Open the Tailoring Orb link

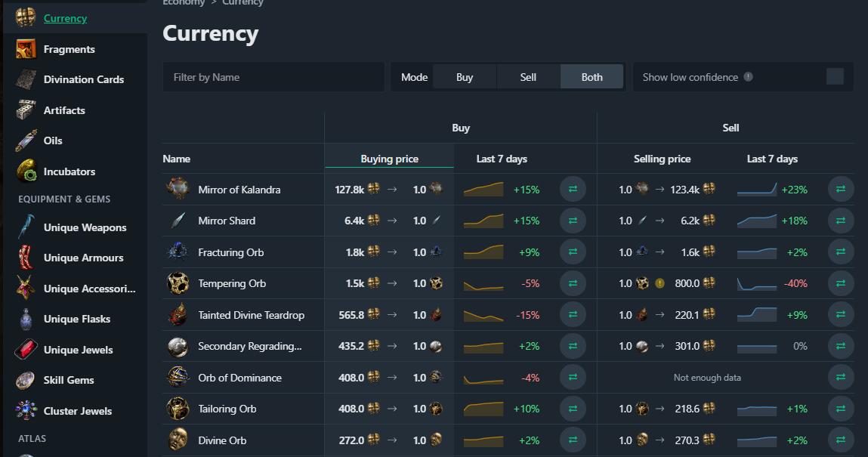(227, 409)
